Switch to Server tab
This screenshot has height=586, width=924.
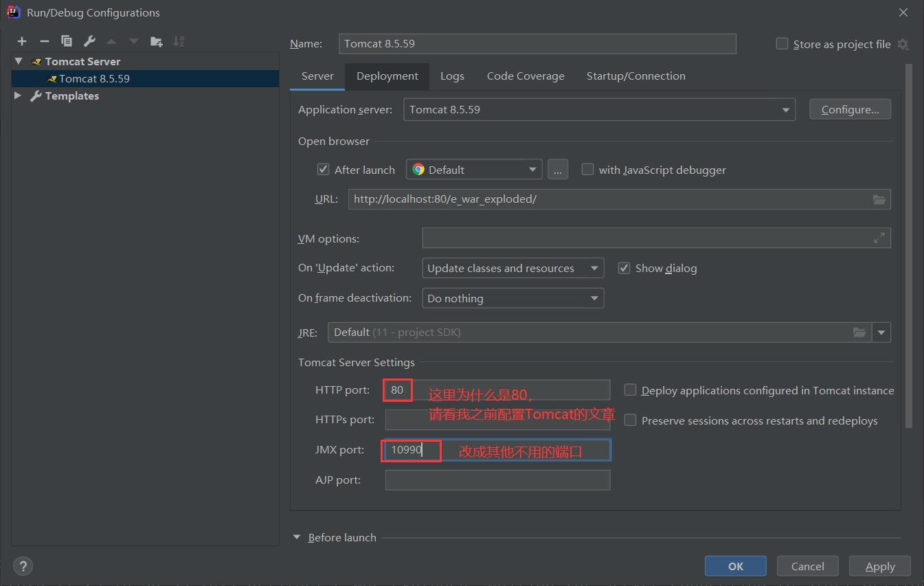[317, 76]
